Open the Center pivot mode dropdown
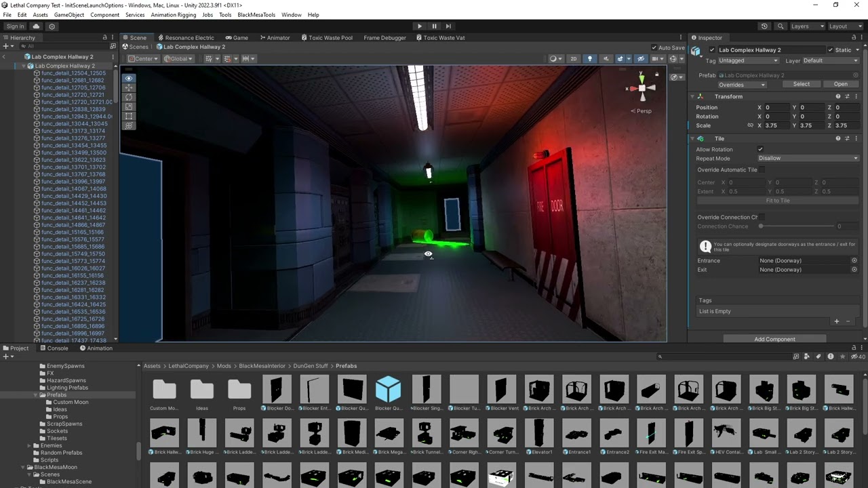The image size is (868, 488). point(142,59)
